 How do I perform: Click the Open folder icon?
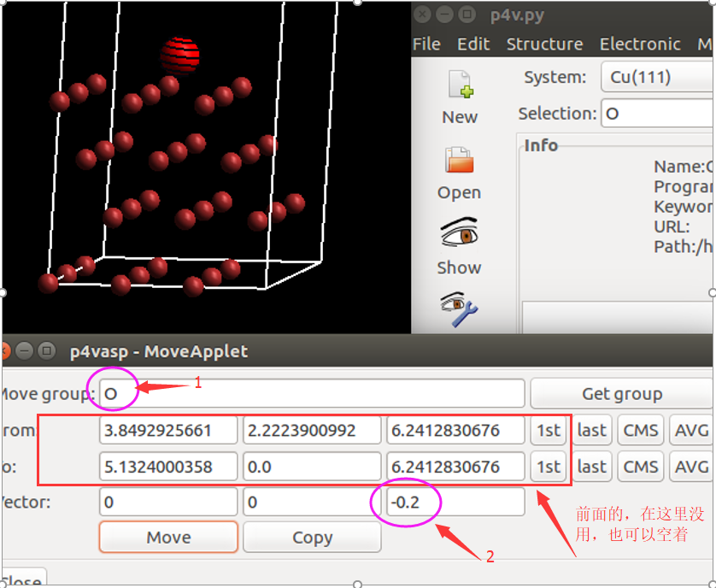[459, 161]
